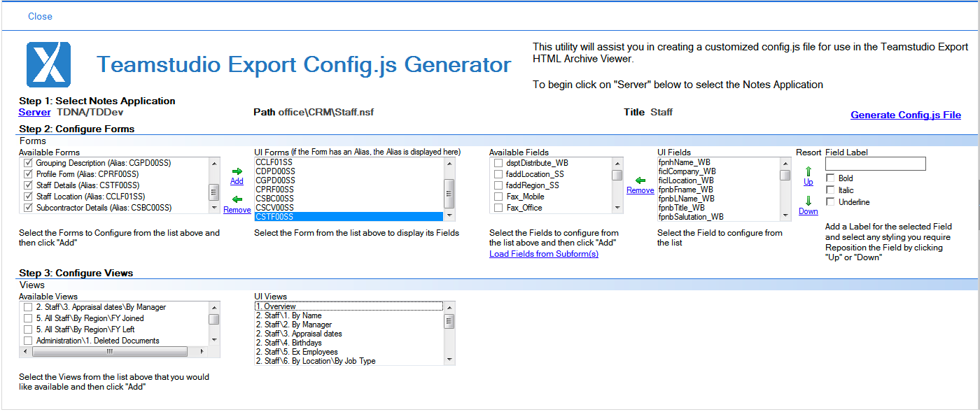The image size is (980, 412).
Task: Click the green Down arrow icon
Action: point(808,200)
